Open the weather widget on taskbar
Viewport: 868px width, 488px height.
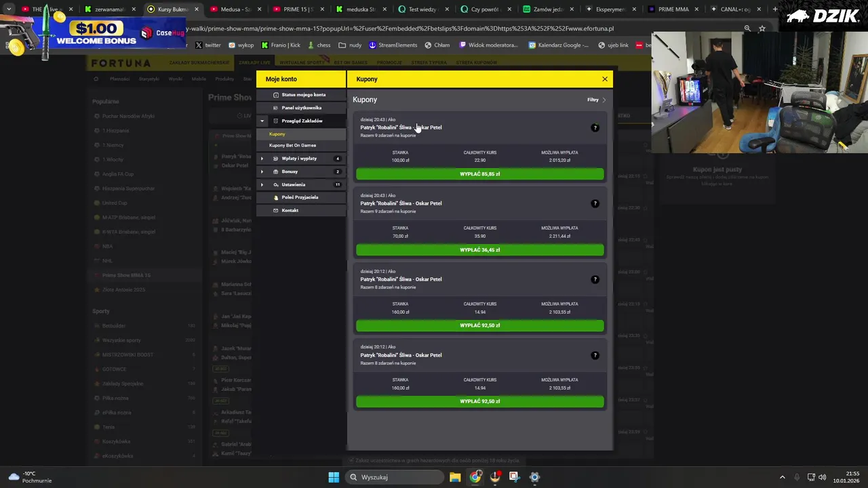(x=31, y=477)
